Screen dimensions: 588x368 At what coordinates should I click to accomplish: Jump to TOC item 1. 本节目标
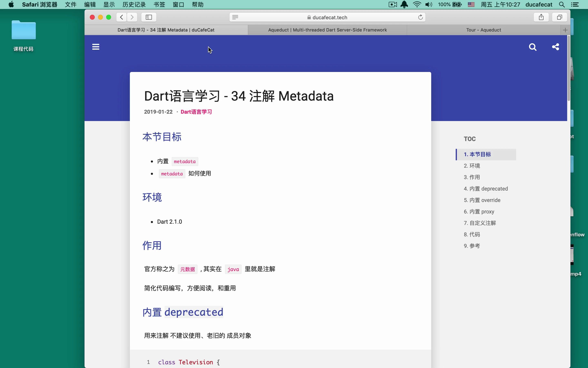[x=486, y=154]
